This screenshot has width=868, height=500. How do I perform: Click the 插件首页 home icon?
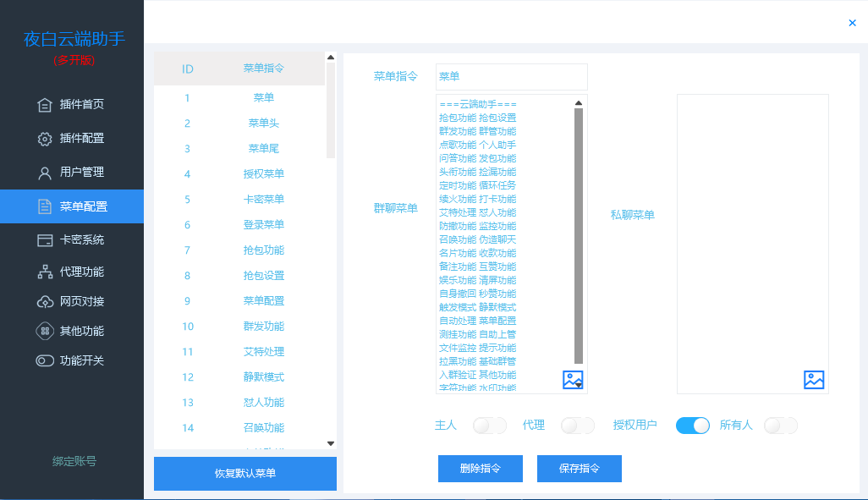pyautogui.click(x=43, y=104)
